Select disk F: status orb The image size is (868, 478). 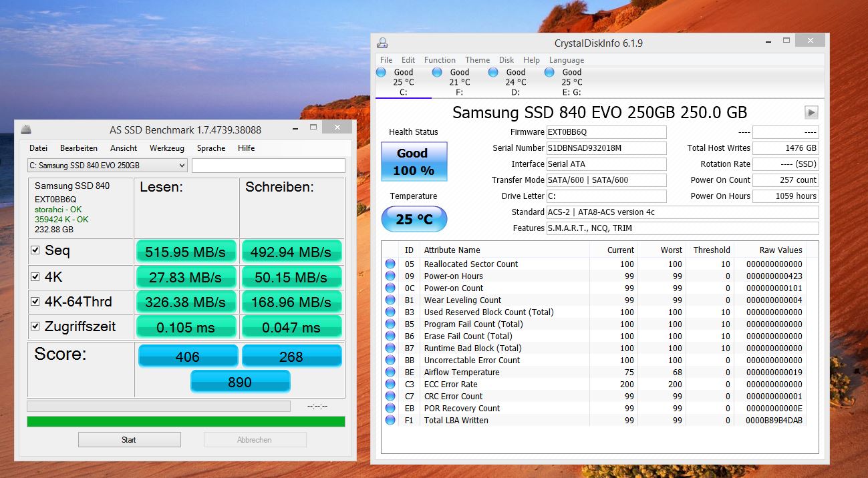437,72
